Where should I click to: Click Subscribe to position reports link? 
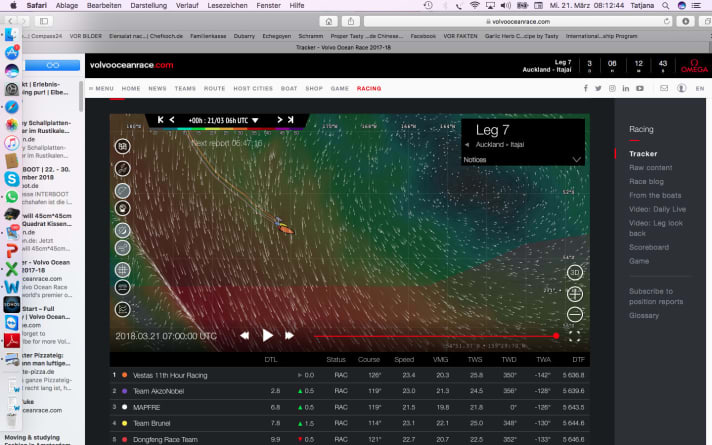pos(656,296)
